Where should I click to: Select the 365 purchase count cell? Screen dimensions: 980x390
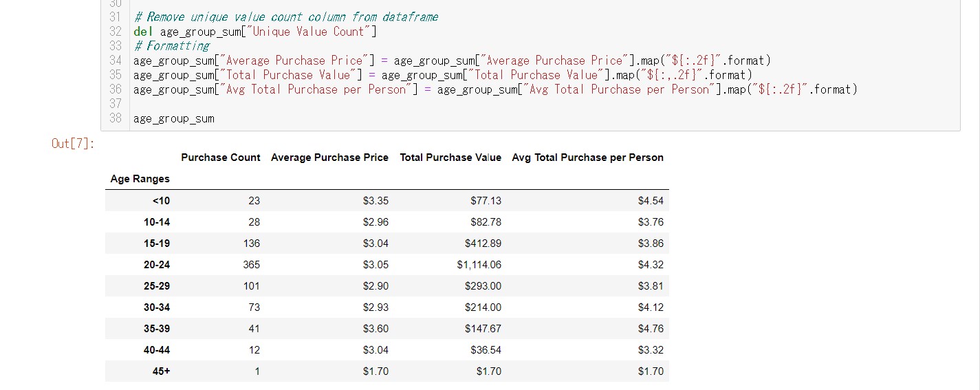[x=252, y=265]
